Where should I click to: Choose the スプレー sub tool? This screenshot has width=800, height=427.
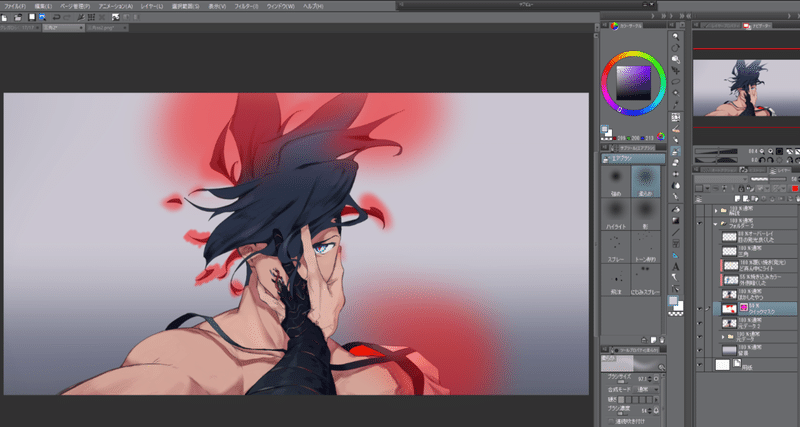[x=616, y=247]
